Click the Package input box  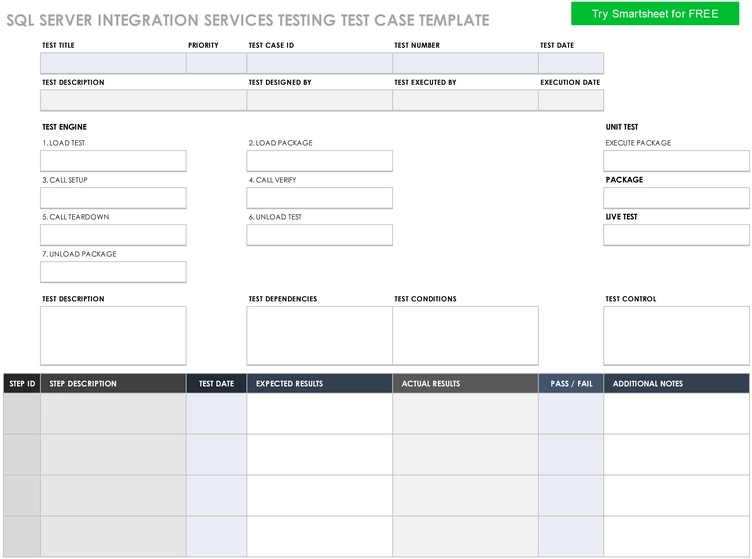tap(676, 198)
